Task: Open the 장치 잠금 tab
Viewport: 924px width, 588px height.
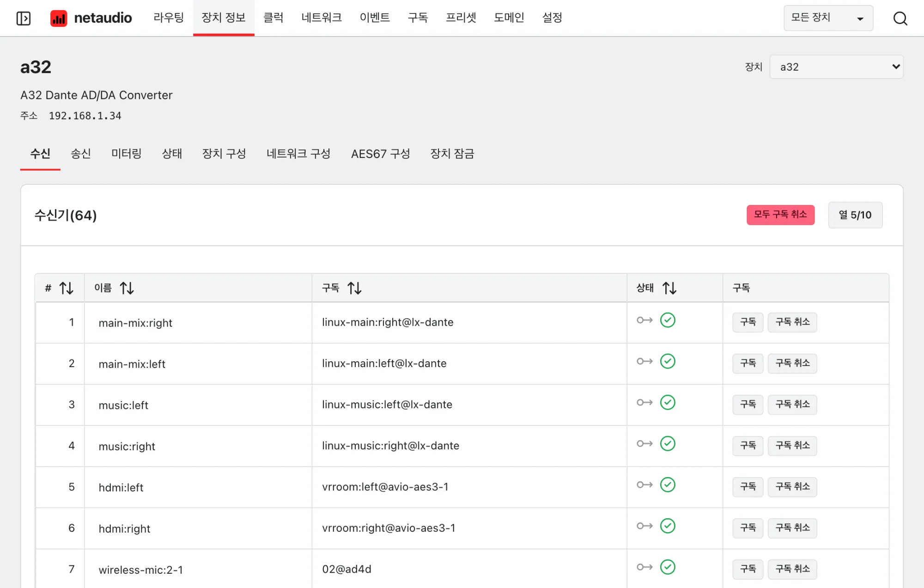Action: 452,153
